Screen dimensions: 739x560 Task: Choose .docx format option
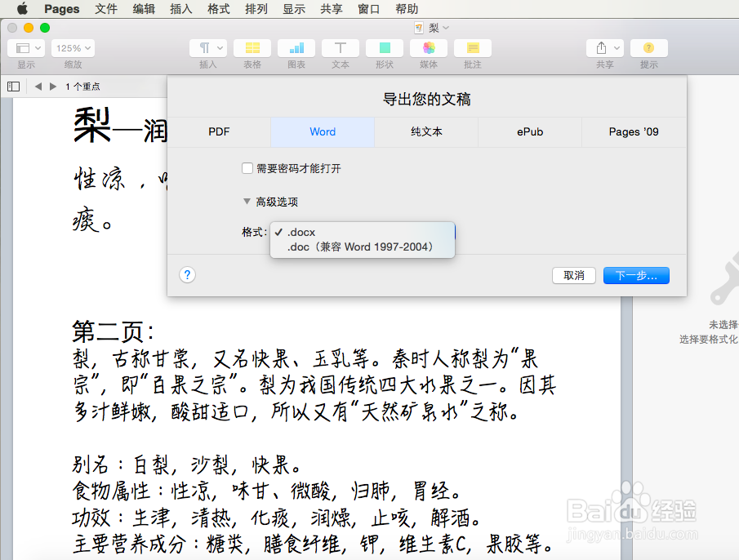[363, 232]
